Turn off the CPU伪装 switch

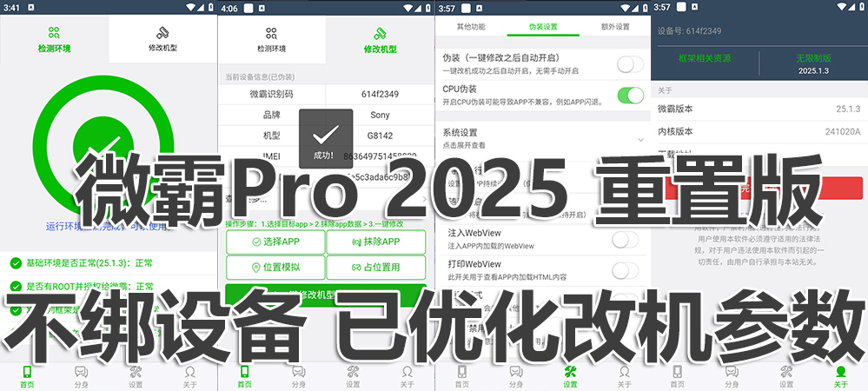[x=630, y=95]
